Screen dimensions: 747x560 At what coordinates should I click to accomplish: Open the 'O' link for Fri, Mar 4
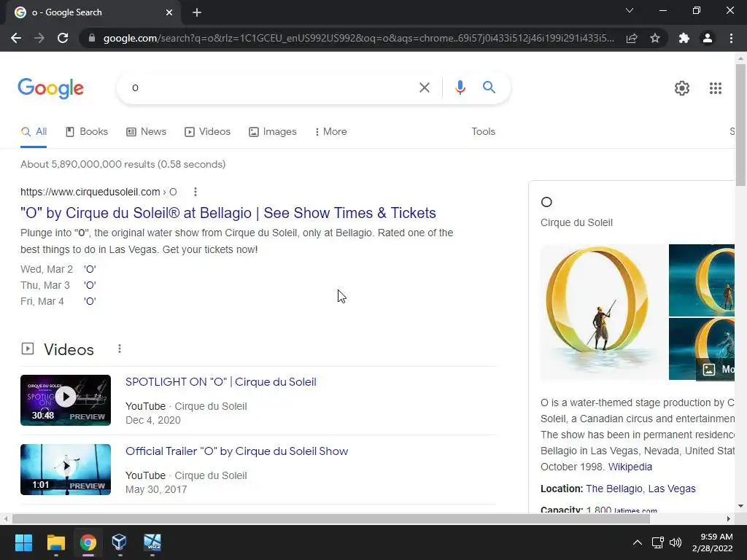(90, 302)
